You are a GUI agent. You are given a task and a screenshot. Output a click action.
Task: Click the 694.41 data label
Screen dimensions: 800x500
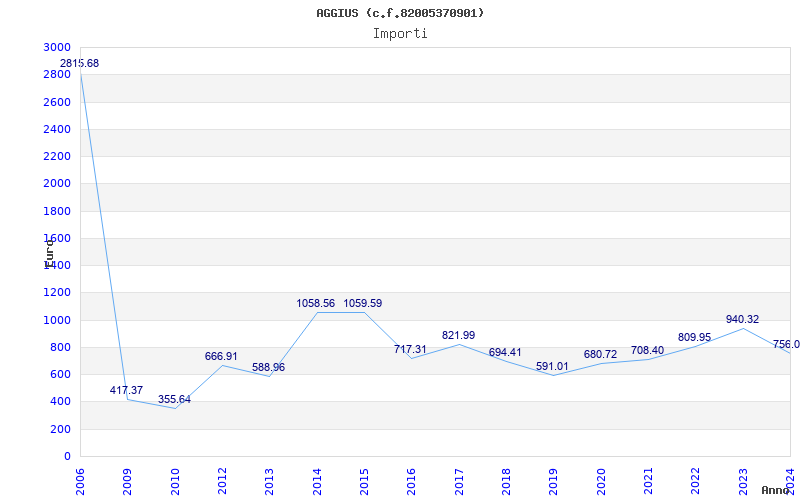click(505, 353)
